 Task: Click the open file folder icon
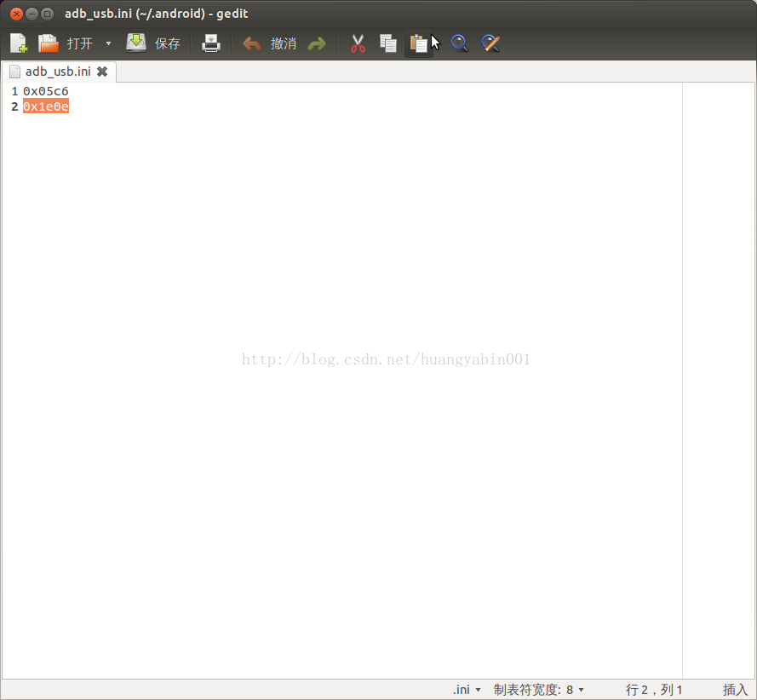49,43
